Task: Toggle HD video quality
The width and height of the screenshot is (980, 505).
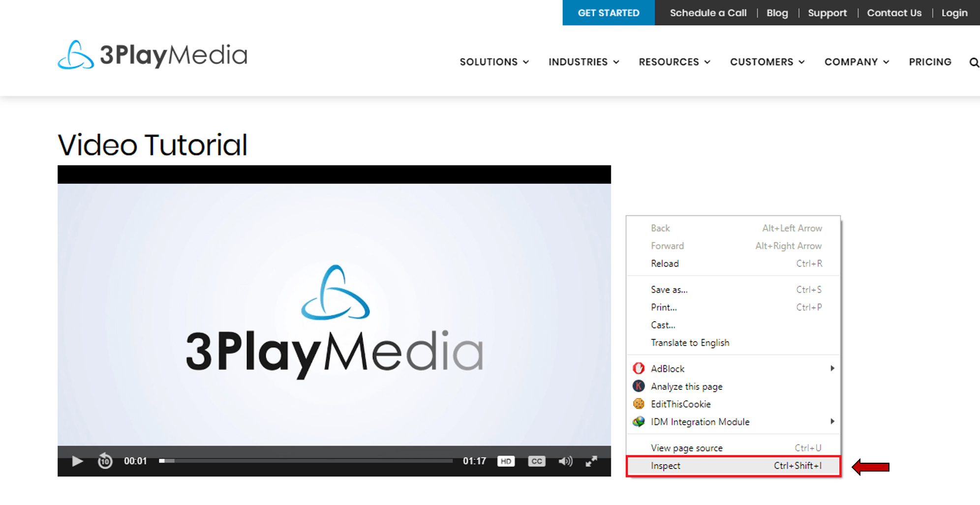Action: tap(506, 461)
